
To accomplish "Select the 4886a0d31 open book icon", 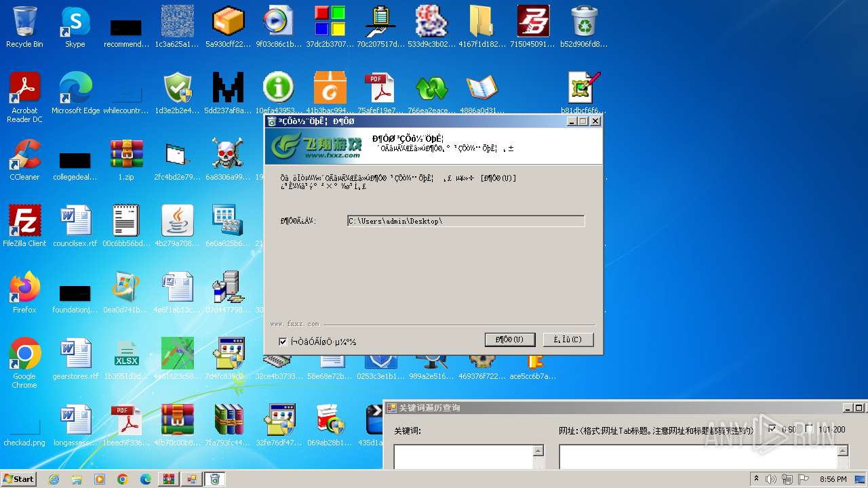I will tap(482, 93).
